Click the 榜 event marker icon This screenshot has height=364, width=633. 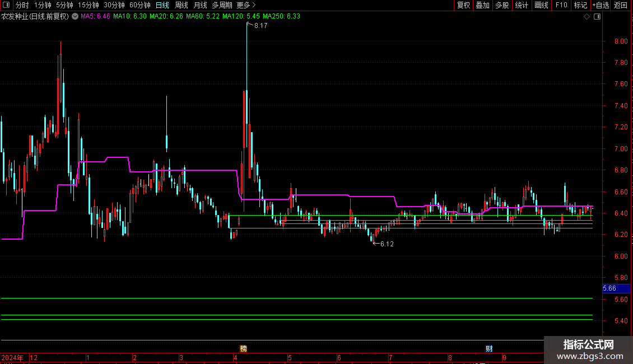coord(243,348)
